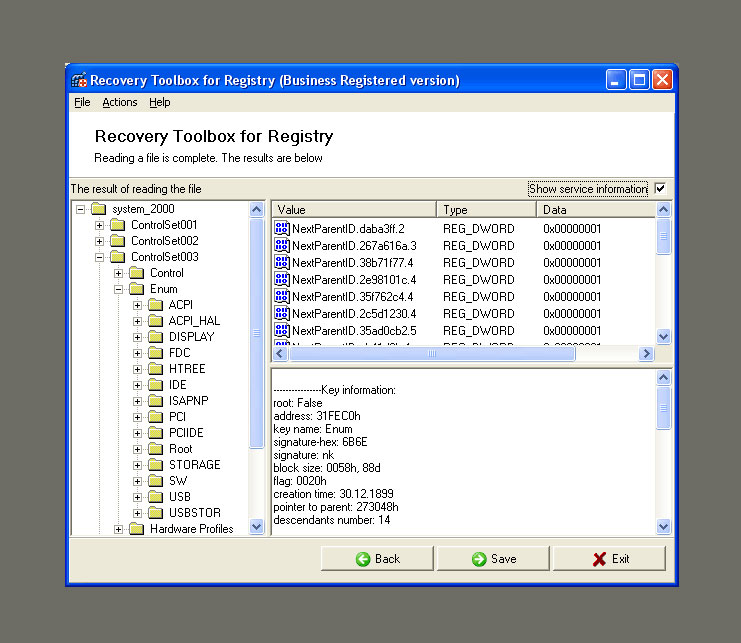
Task: Click the DISPLAY folder icon
Action: (155, 337)
